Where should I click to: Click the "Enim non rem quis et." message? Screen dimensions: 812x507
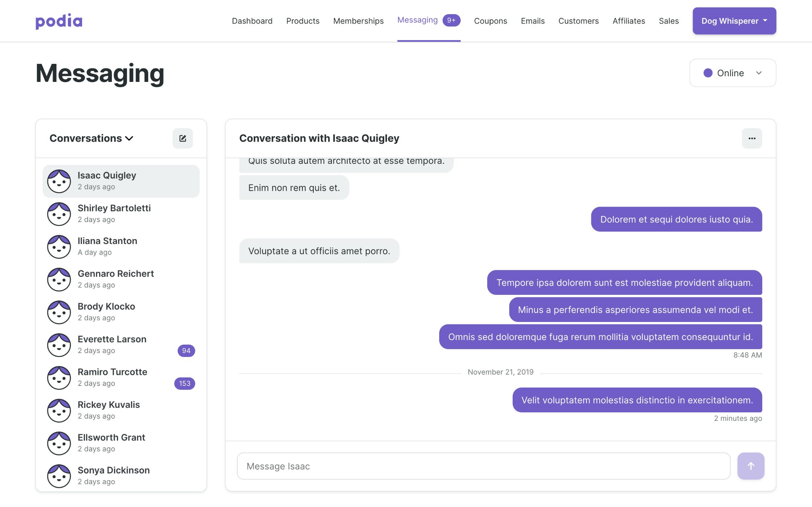click(294, 188)
